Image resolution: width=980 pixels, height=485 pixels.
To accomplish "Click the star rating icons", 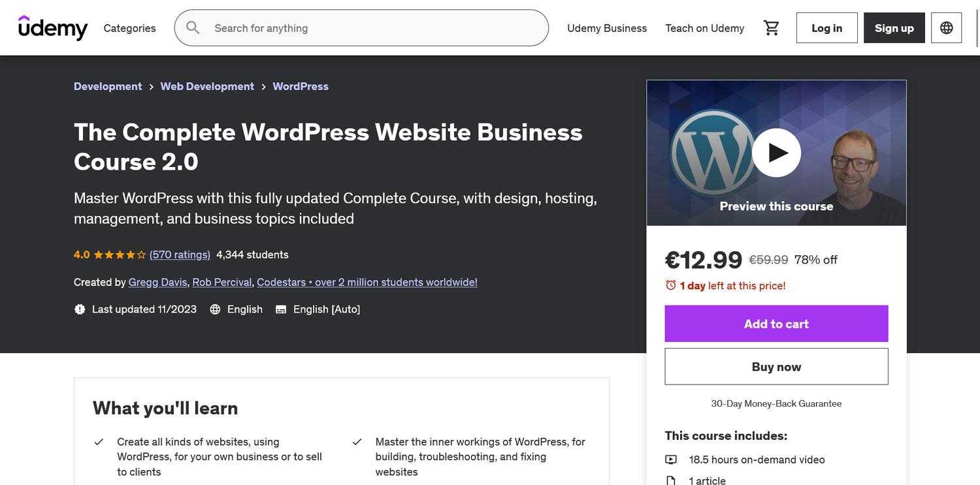I will pyautogui.click(x=120, y=255).
